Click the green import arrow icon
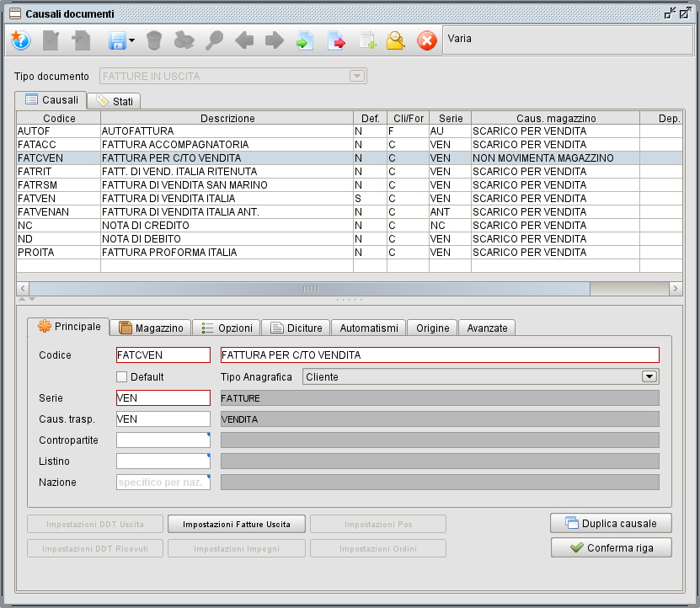The height and width of the screenshot is (608, 700). pos(305,40)
